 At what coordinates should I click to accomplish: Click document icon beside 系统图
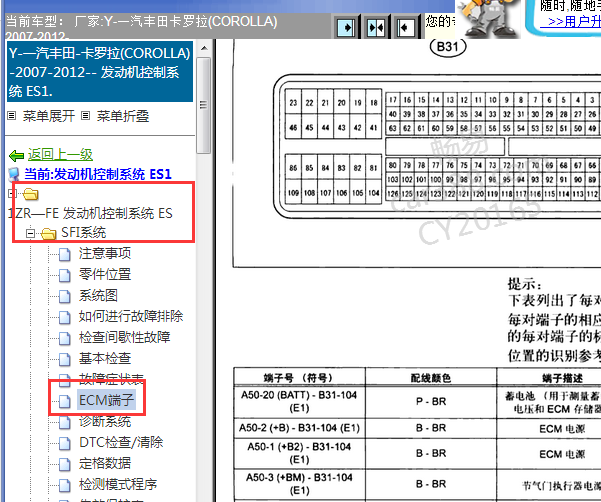pyautogui.click(x=65, y=296)
